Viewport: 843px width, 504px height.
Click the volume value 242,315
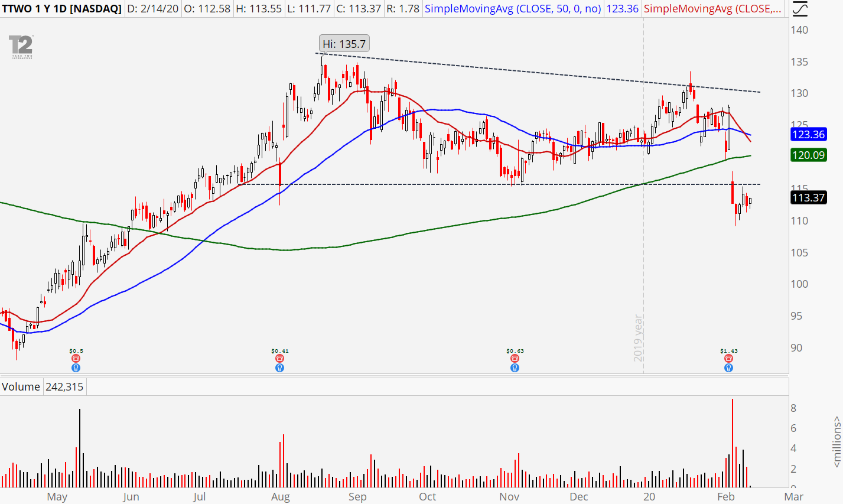pos(64,387)
